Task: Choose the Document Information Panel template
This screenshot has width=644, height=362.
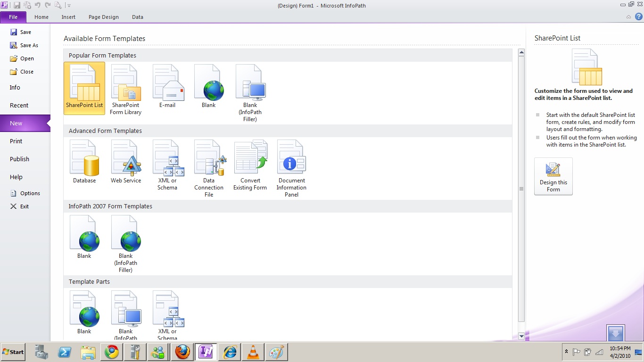Action: (x=292, y=167)
